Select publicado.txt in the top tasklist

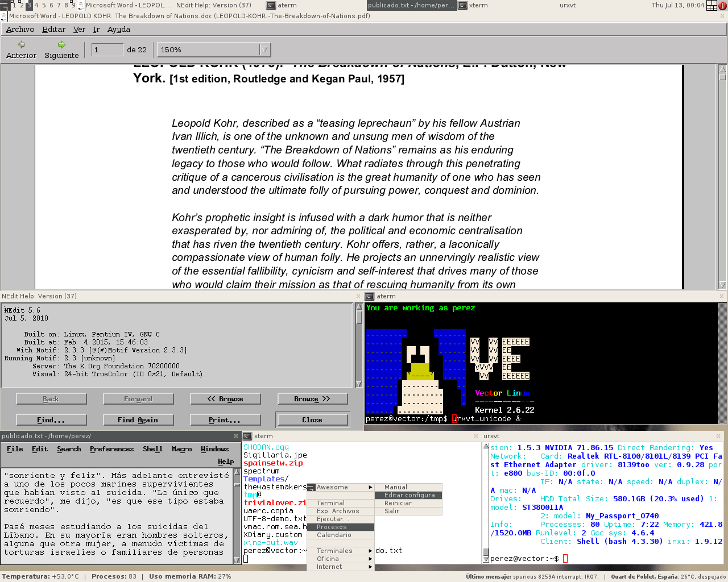coord(411,5)
